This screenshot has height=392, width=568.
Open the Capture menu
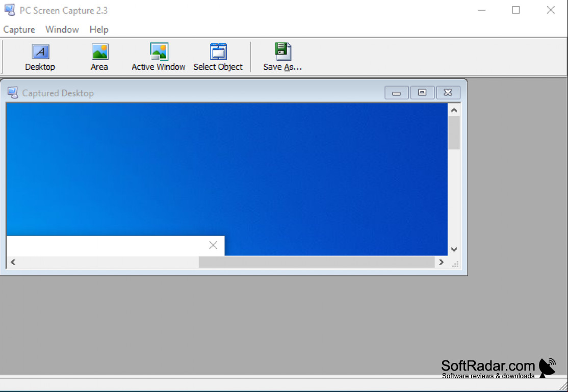pyautogui.click(x=19, y=30)
